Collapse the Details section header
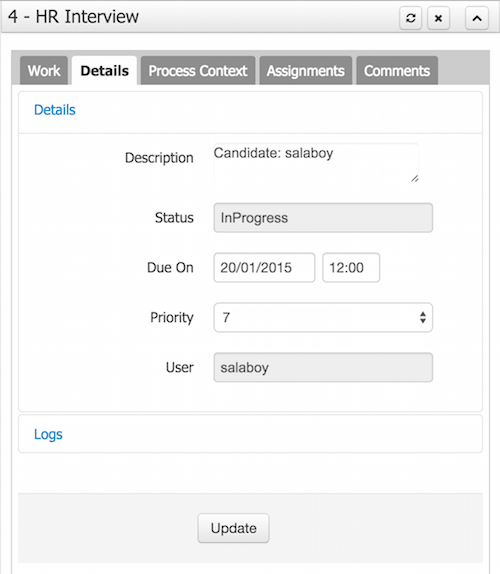Screen dimensions: 500x574 (x=55, y=110)
